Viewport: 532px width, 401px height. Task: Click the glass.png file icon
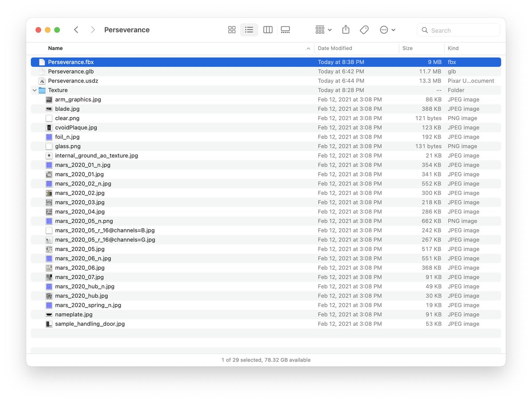[49, 146]
